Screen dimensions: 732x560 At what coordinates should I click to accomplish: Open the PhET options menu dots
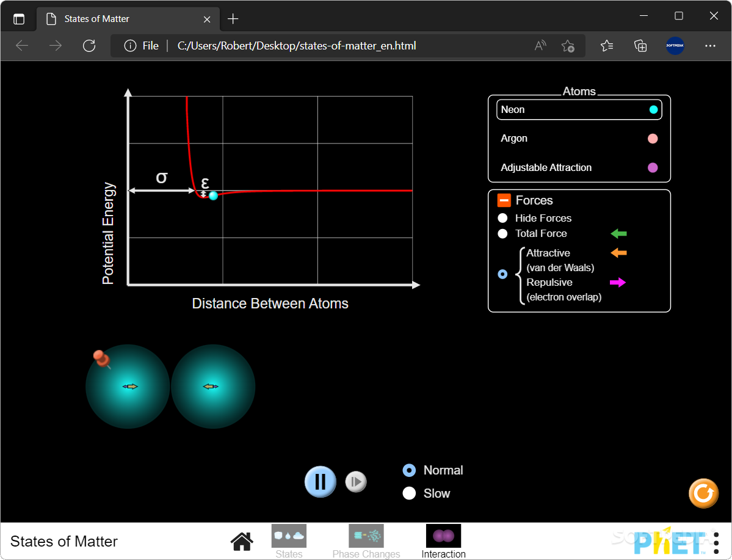point(716,543)
